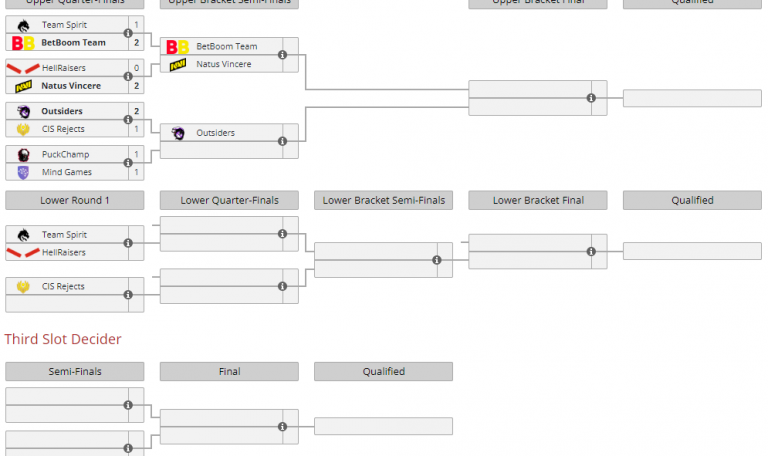Click the Outsiders logo in Upper Bracket Semi-Finals

tap(177, 133)
